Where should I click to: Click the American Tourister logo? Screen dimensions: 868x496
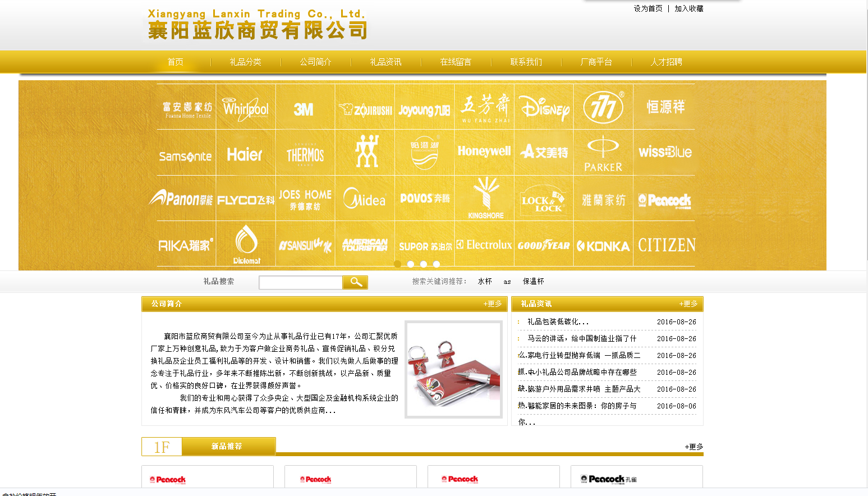[365, 245]
